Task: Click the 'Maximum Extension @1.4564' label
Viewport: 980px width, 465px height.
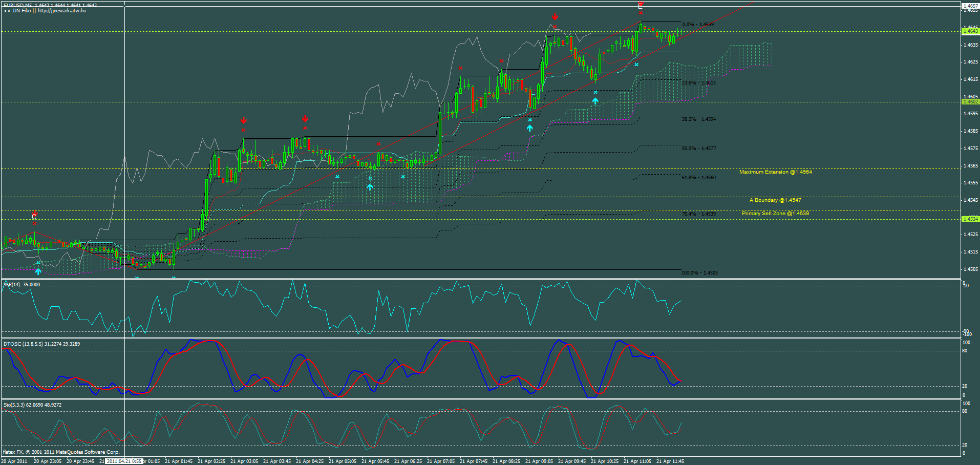Action: [x=776, y=172]
